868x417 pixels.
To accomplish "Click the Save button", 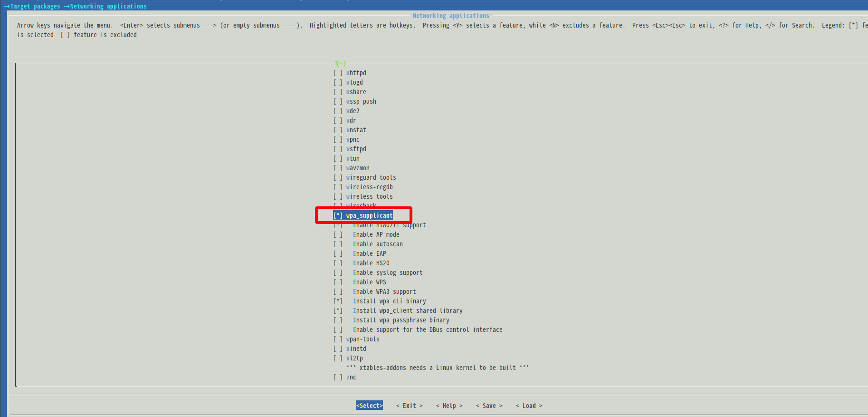I will click(489, 406).
